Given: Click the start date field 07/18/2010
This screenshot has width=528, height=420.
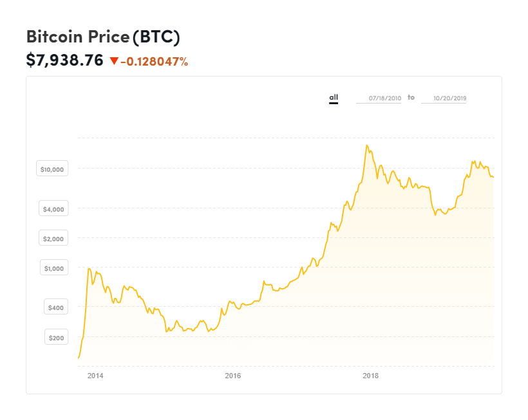Looking at the screenshot, I should (x=379, y=98).
